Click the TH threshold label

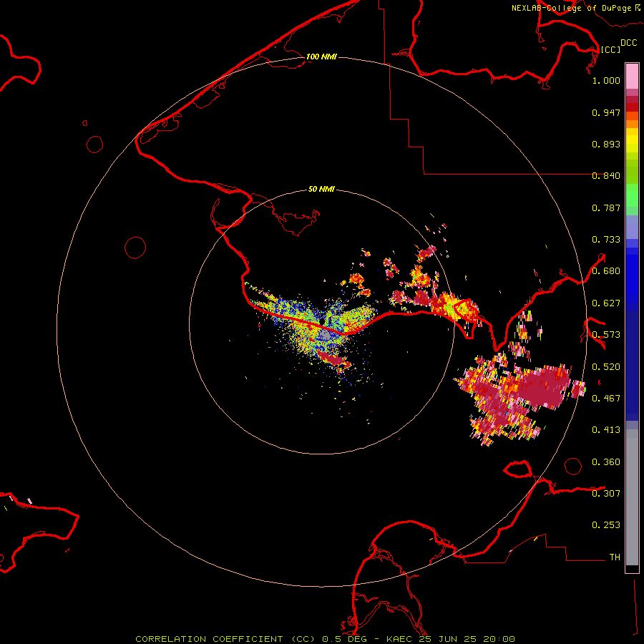click(615, 557)
